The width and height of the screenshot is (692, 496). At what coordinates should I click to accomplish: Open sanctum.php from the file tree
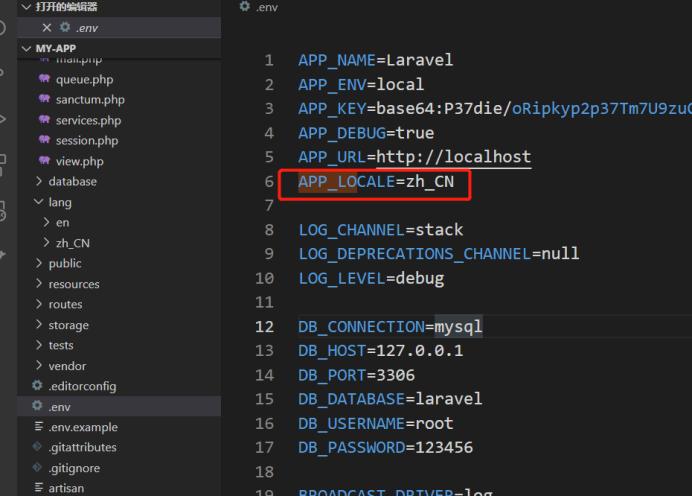[x=90, y=100]
